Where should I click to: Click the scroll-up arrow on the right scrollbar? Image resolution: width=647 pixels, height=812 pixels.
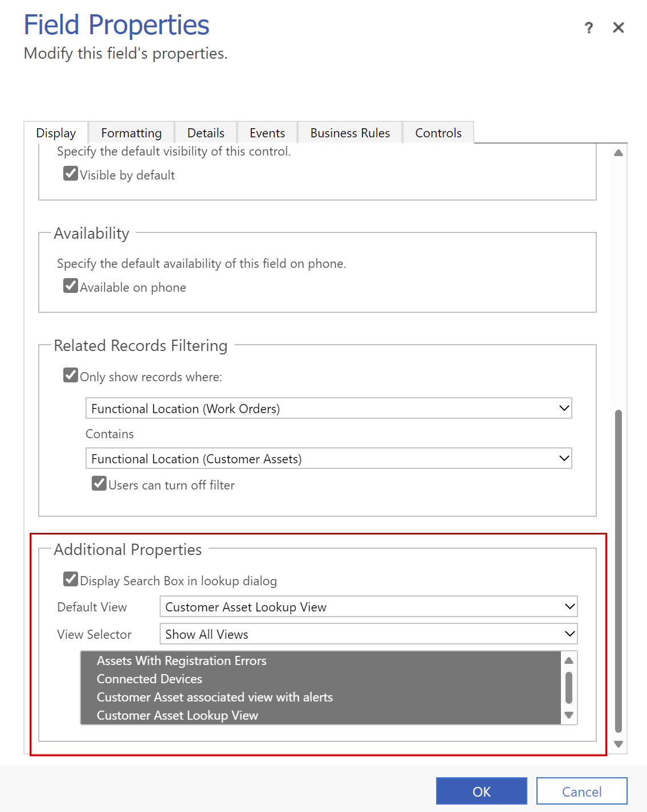click(618, 152)
